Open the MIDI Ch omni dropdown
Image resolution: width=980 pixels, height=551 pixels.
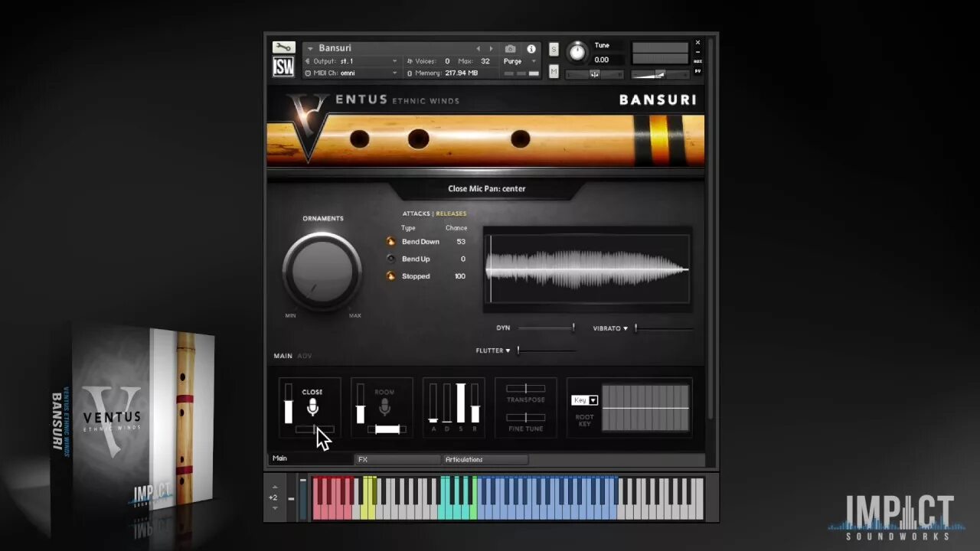coord(352,73)
